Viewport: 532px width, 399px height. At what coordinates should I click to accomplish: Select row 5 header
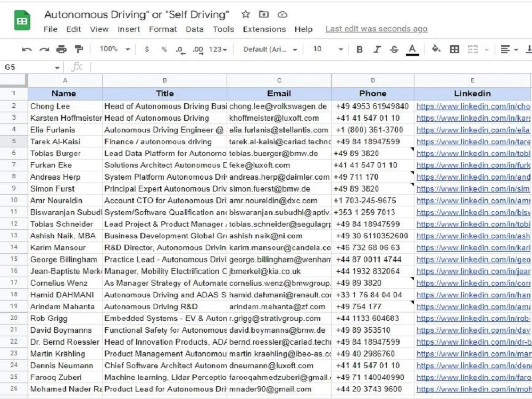(14, 141)
